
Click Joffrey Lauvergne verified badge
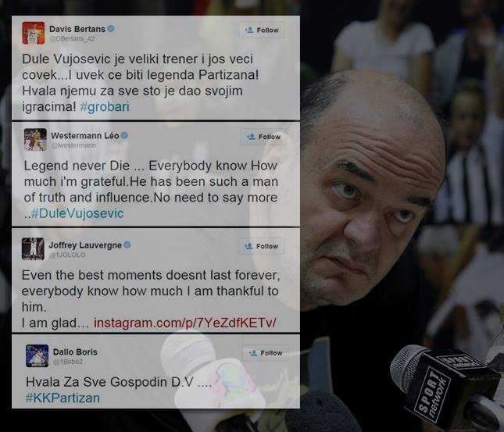click(x=127, y=245)
